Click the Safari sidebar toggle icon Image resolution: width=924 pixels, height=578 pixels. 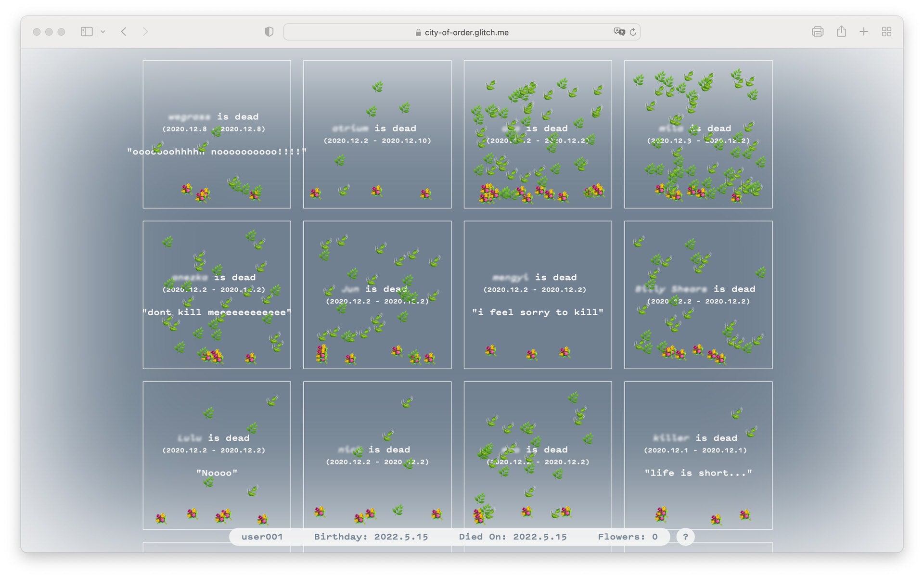87,32
